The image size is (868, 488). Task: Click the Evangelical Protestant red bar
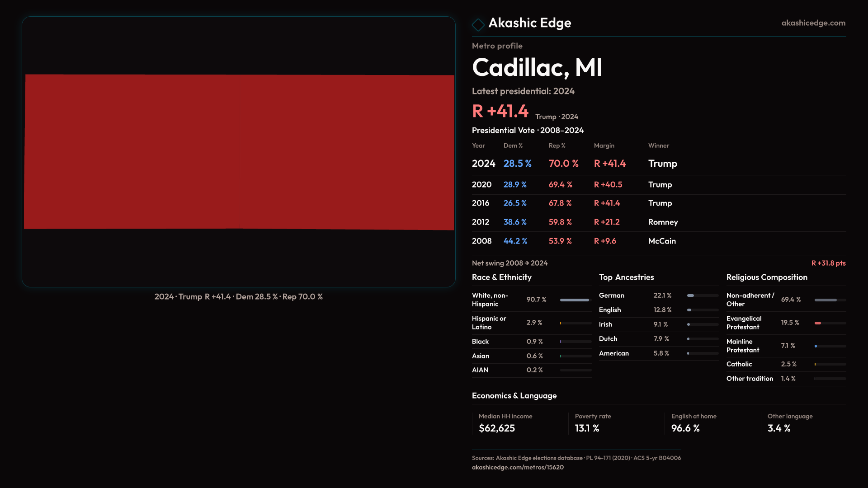[818, 323]
